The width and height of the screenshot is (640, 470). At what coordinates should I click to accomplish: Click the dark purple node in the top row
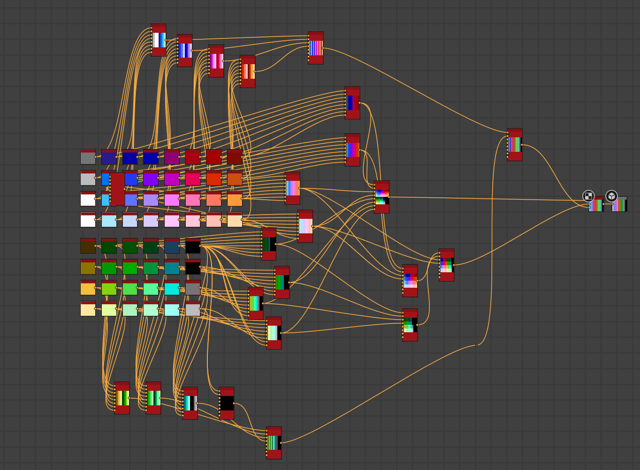point(172,158)
